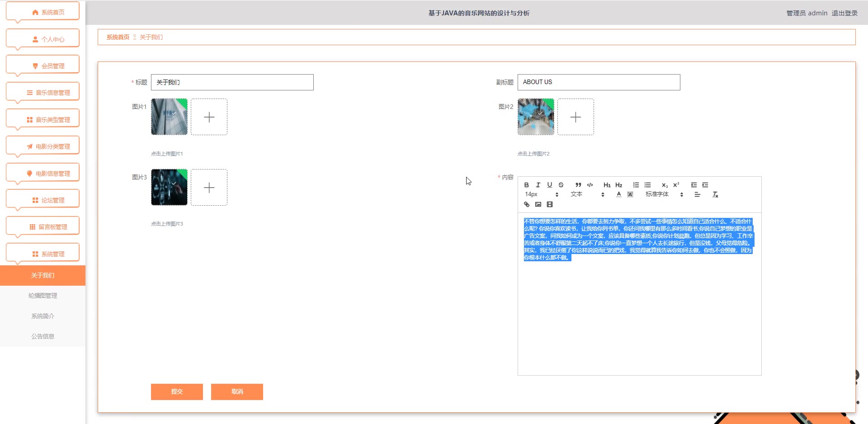Clear text formatting

(715, 194)
